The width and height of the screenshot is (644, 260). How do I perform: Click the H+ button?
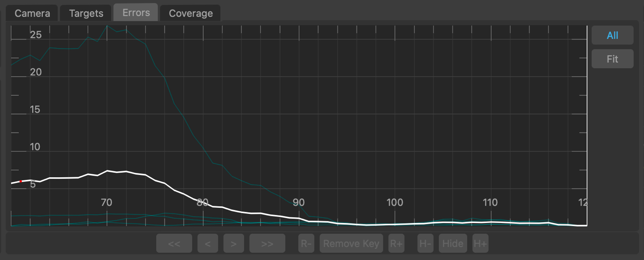tap(480, 243)
